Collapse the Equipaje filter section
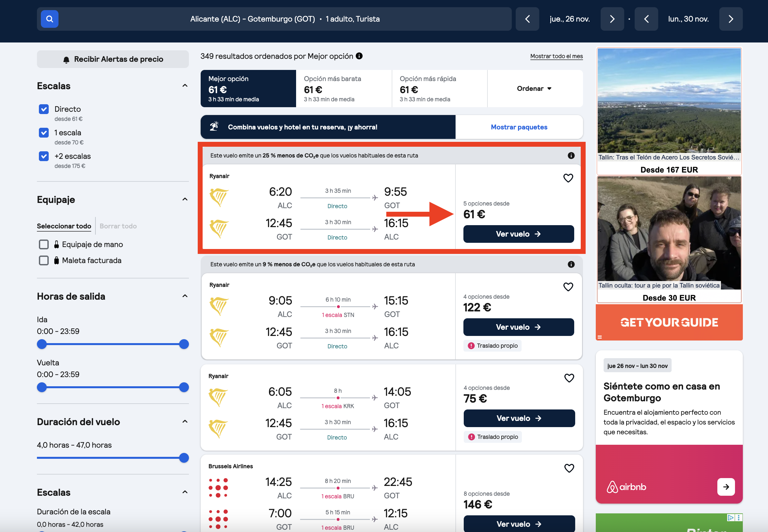The height and width of the screenshot is (532, 768). (185, 199)
